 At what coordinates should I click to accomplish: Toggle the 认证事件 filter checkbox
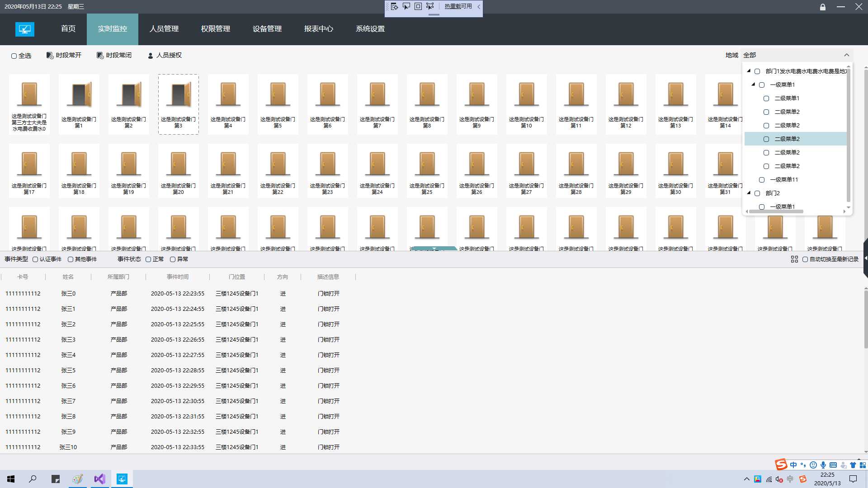pos(35,259)
